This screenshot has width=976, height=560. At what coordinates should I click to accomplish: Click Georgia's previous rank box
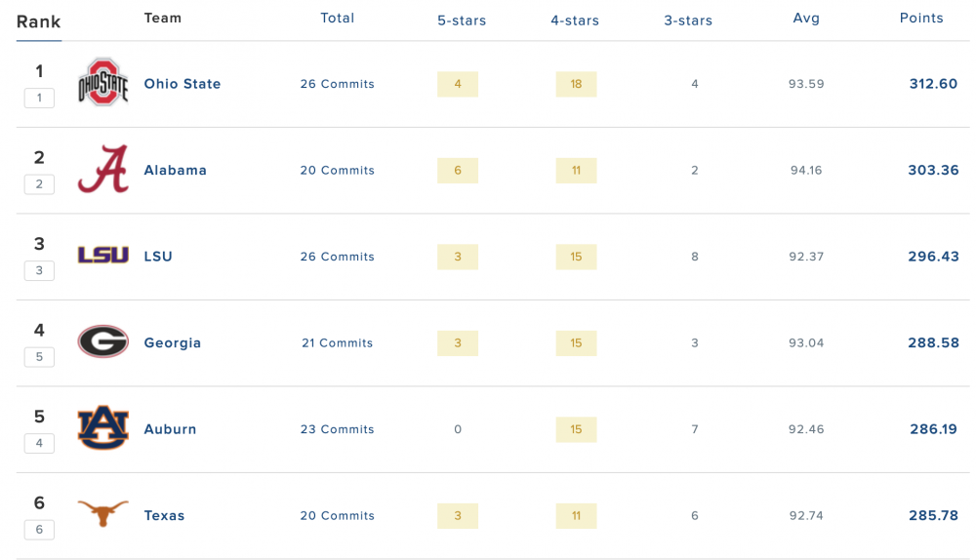click(39, 357)
